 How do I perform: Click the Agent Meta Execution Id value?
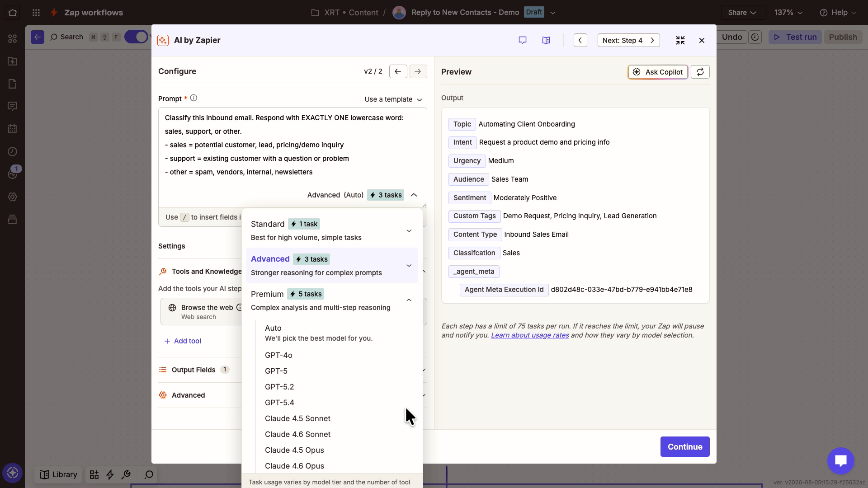pyautogui.click(x=622, y=290)
